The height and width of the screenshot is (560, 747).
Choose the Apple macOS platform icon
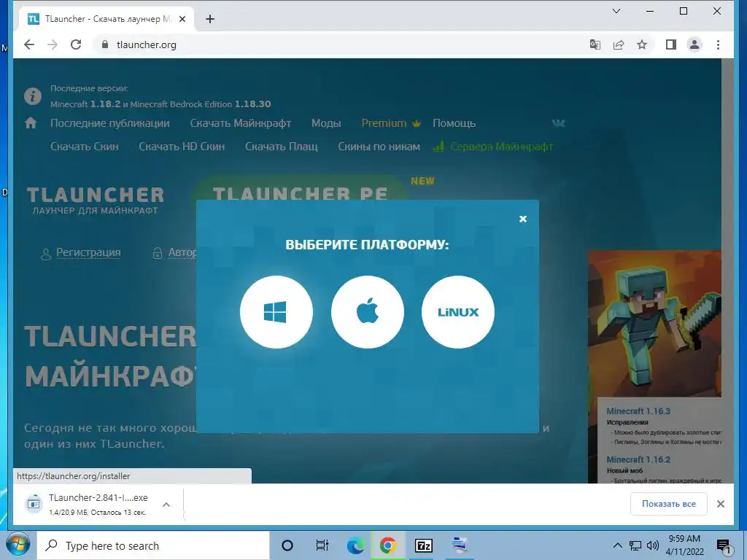(x=368, y=312)
